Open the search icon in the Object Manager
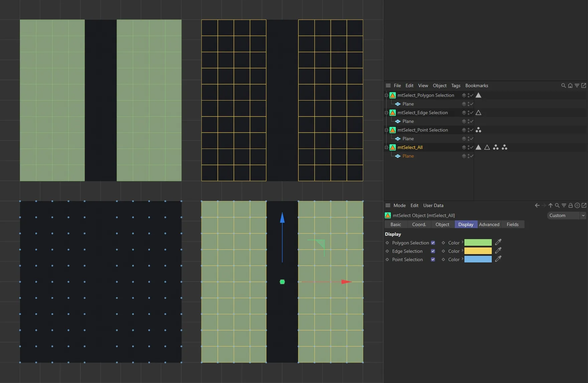This screenshot has height=383, width=588. pos(564,85)
